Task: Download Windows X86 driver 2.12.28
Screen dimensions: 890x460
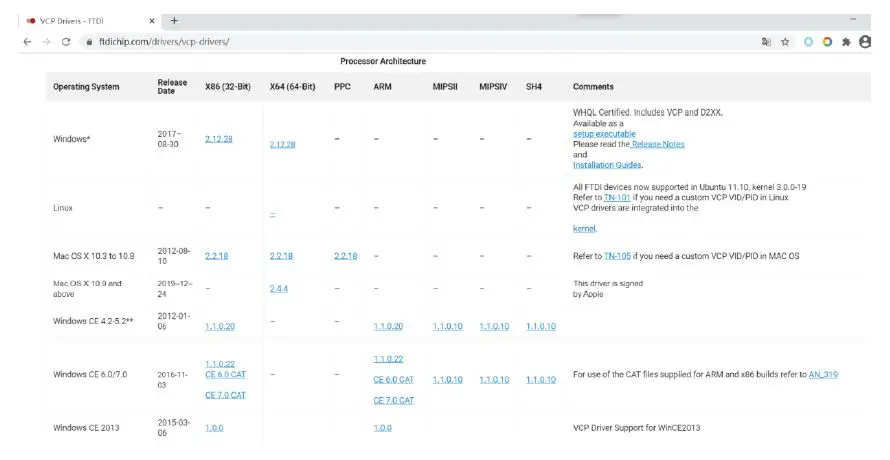Action: [219, 139]
